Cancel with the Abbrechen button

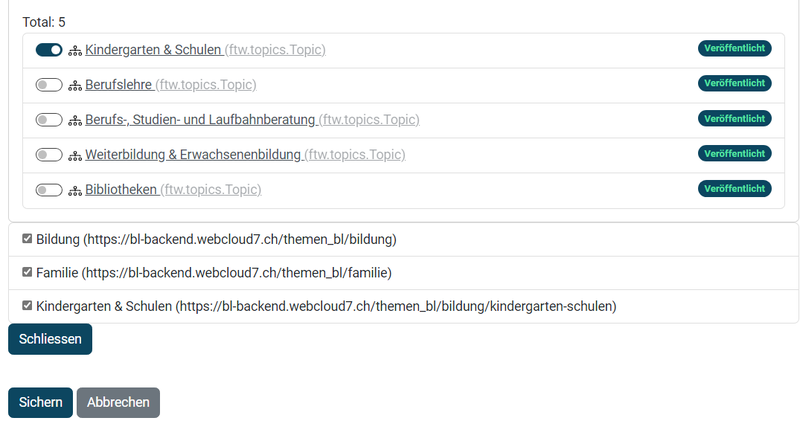coord(118,403)
